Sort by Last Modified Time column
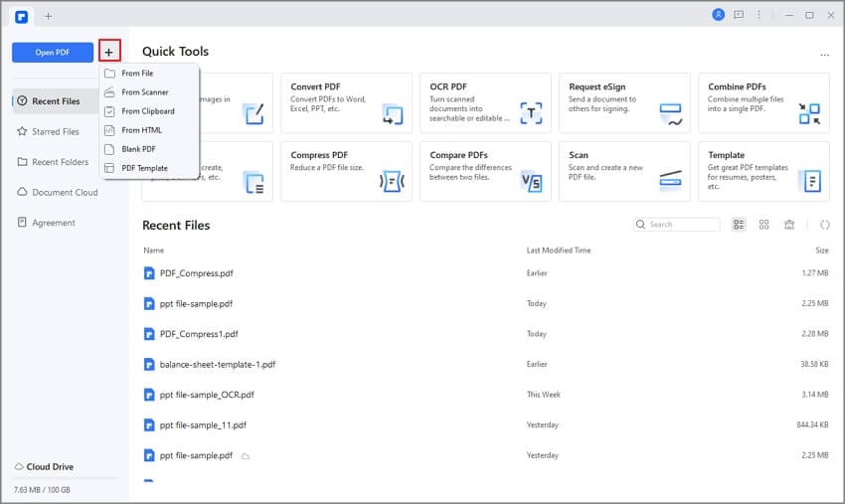 click(559, 251)
